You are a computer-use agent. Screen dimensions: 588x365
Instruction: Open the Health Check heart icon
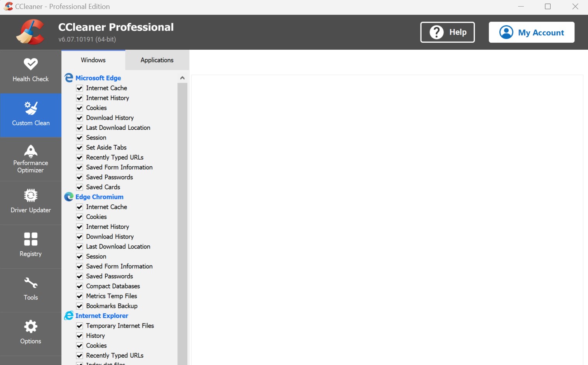coord(31,64)
